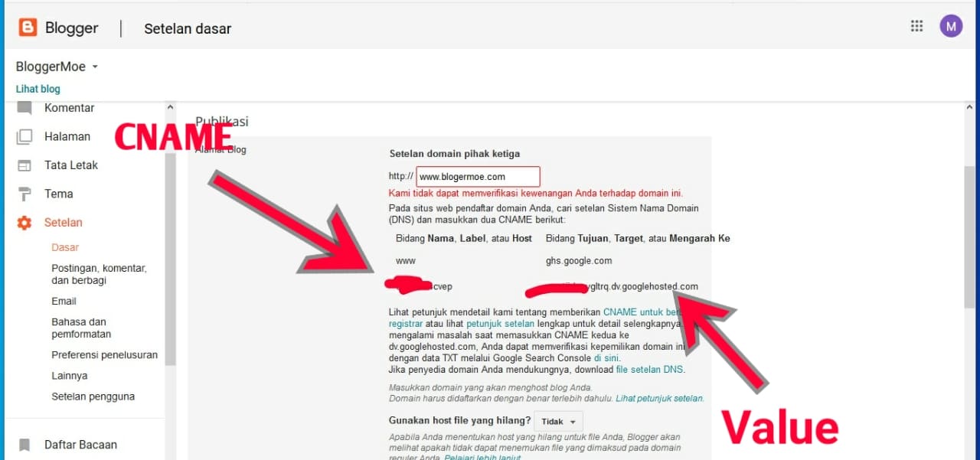The height and width of the screenshot is (460, 980).
Task: Open Daftar Bacaan in the sidebar
Action: click(80, 445)
